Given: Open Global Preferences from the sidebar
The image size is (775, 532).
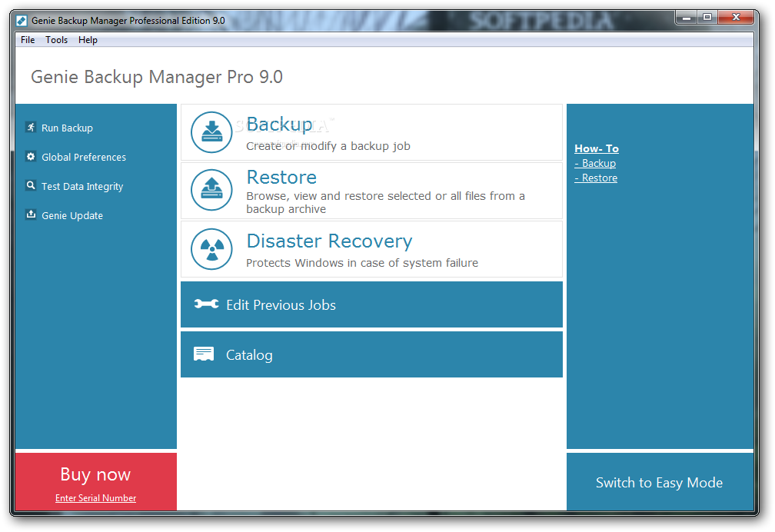Looking at the screenshot, I should (84, 158).
